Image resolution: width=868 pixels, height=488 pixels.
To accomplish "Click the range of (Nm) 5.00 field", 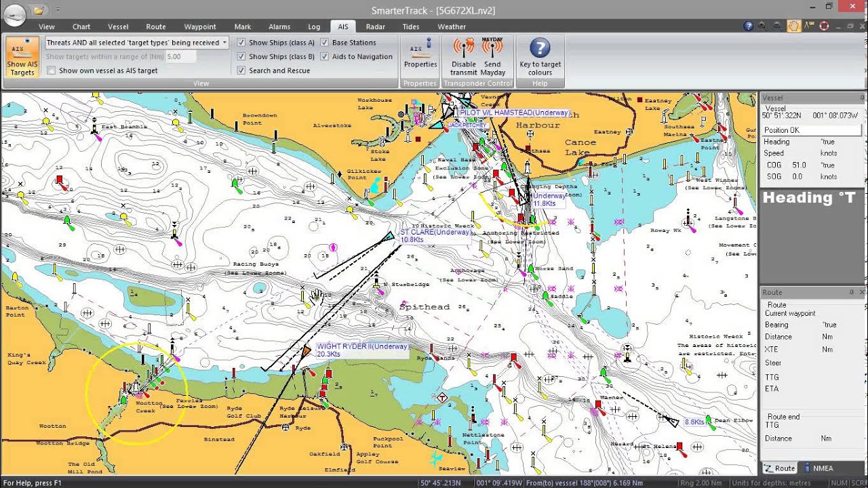I will (180, 57).
